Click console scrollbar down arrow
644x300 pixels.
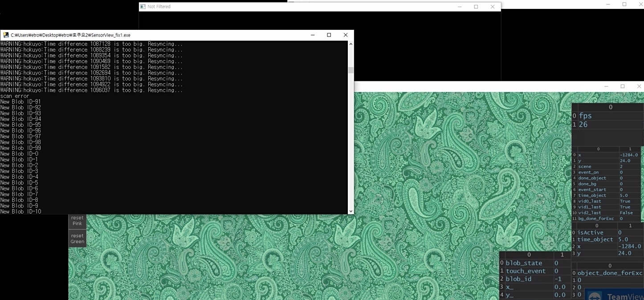coord(351,211)
